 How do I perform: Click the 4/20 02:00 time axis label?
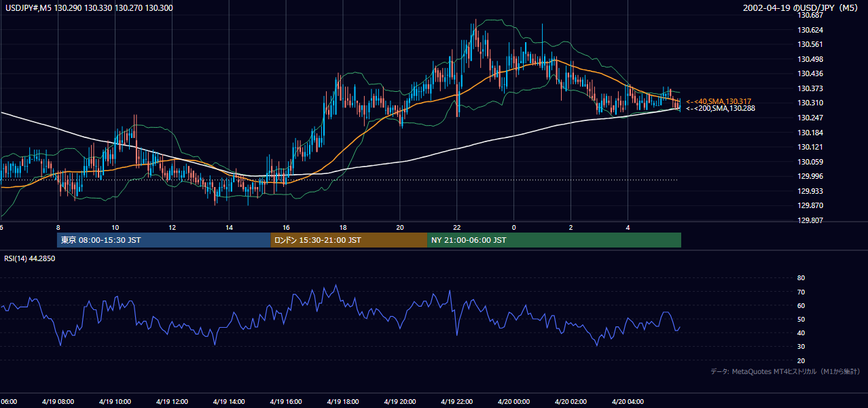571,401
